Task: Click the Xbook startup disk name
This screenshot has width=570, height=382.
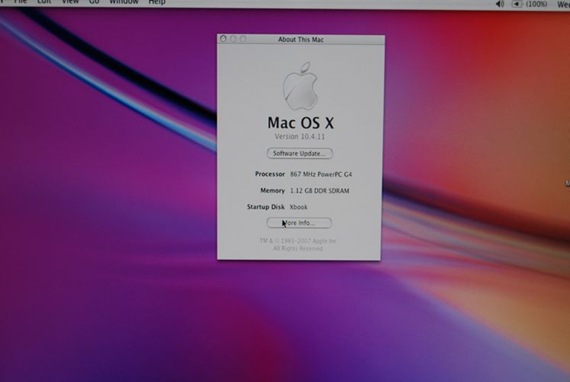Action: pyautogui.click(x=298, y=207)
